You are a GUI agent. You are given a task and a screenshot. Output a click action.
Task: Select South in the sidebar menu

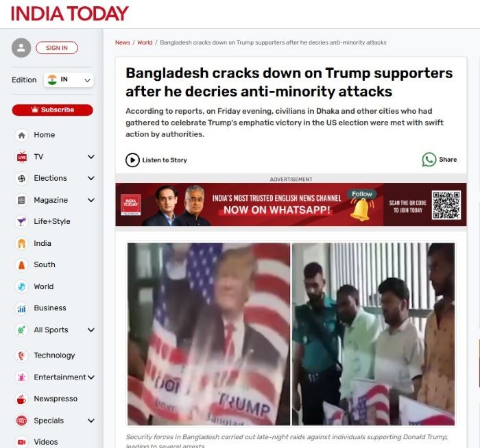45,264
